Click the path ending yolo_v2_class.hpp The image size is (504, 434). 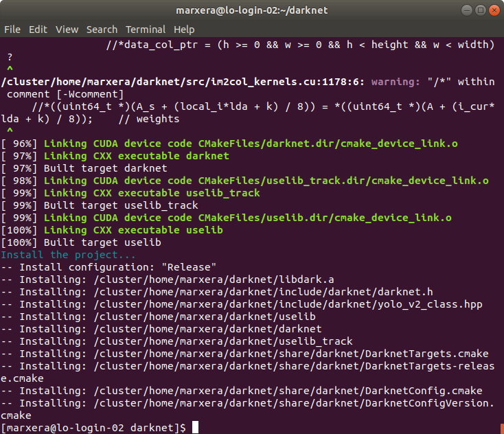288,304
